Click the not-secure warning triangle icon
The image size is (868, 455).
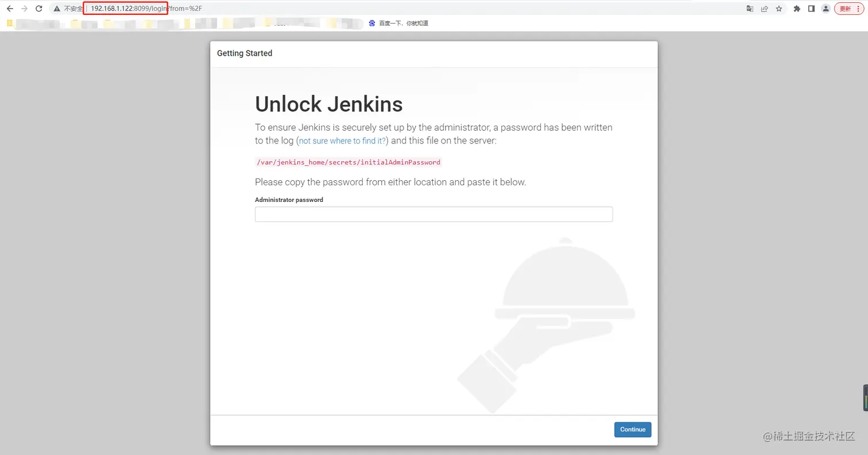57,9
